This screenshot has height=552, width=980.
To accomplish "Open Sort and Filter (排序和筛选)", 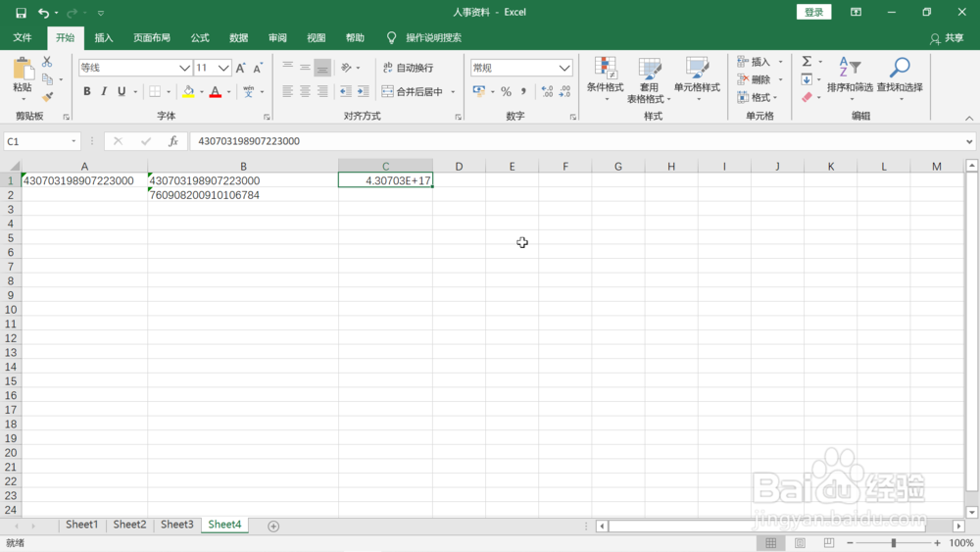I will pyautogui.click(x=850, y=80).
